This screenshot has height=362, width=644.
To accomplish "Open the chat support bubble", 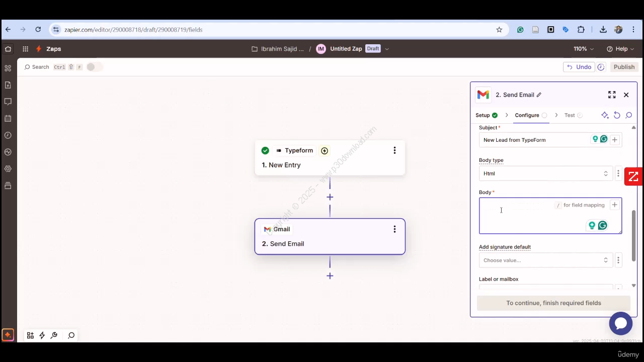I will (621, 323).
